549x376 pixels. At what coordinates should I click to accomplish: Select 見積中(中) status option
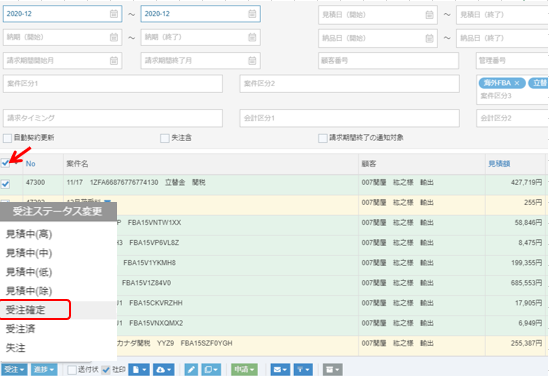coord(58,253)
